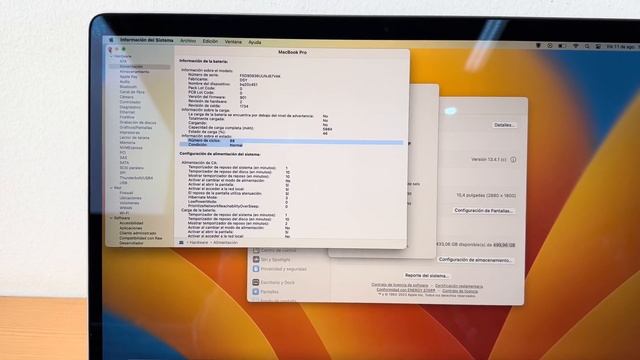Viewport: 640px width, 360px height.
Task: Select Thunderbolt/USB4 in the sidebar
Action: pyautogui.click(x=136, y=178)
